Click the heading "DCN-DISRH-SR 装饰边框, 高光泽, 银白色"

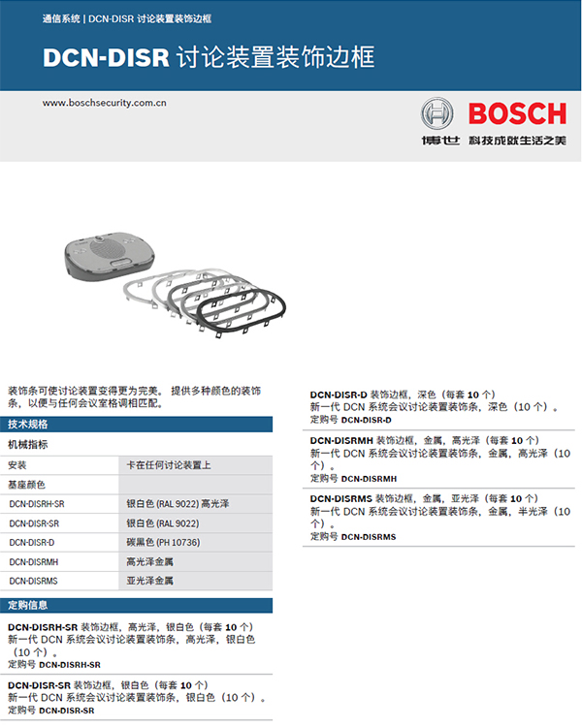point(131,627)
